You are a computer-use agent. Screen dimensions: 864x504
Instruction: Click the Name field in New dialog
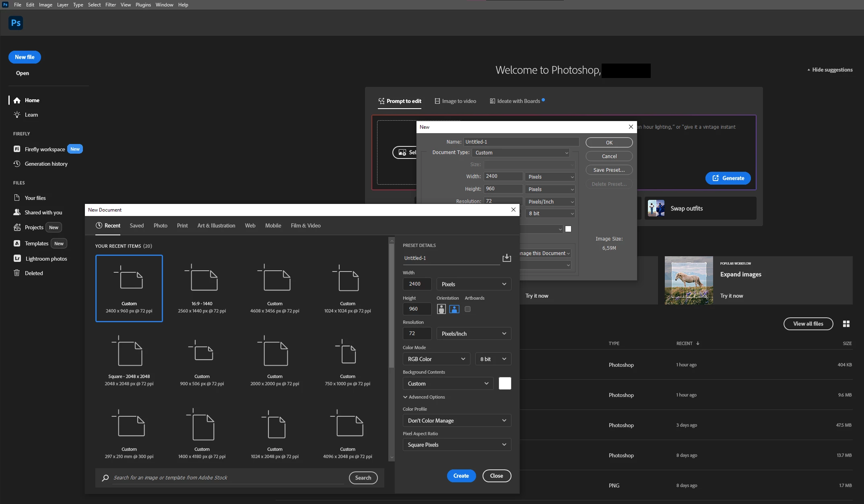[521, 142]
